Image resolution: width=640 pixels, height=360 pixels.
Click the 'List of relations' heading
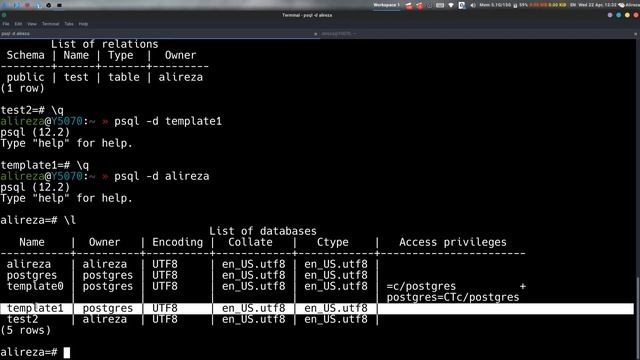pyautogui.click(x=104, y=44)
